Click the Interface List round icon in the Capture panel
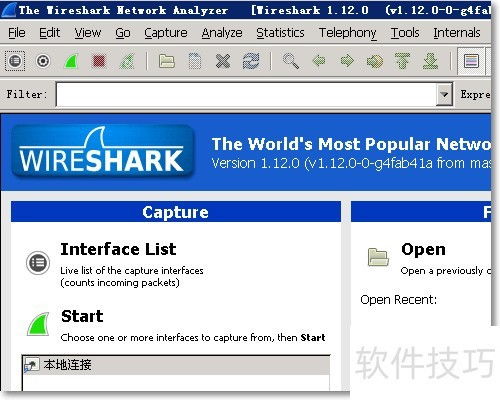500x400 pixels. 38,263
